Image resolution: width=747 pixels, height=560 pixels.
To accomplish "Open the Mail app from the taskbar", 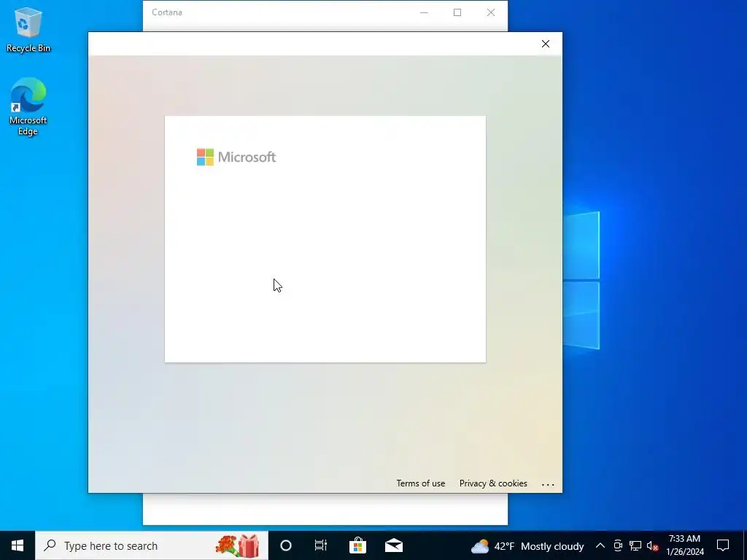I will [x=393, y=545].
